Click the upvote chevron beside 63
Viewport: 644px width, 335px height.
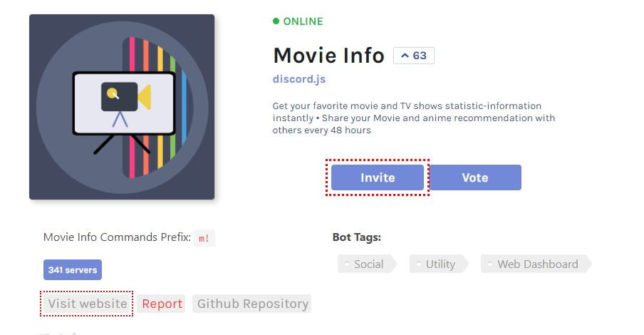tap(405, 56)
